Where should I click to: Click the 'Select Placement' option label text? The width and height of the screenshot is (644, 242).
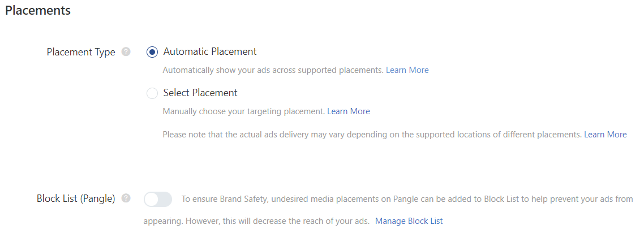pyautogui.click(x=200, y=93)
